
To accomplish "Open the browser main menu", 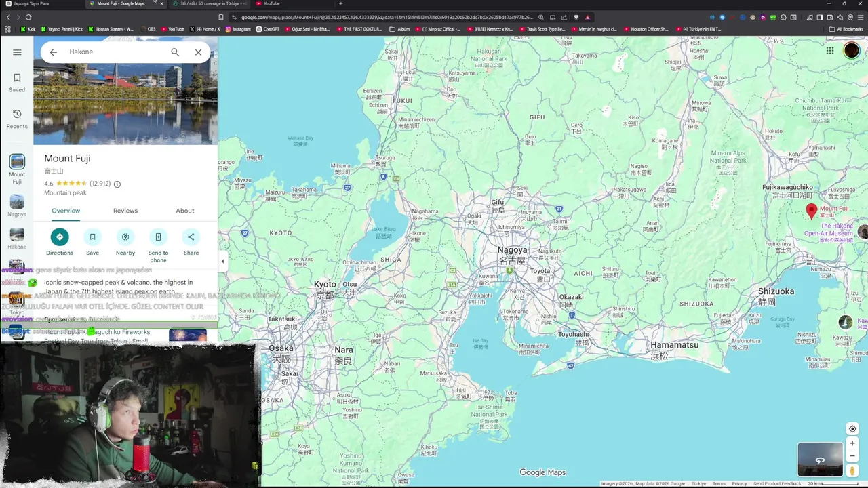I will pos(860,17).
